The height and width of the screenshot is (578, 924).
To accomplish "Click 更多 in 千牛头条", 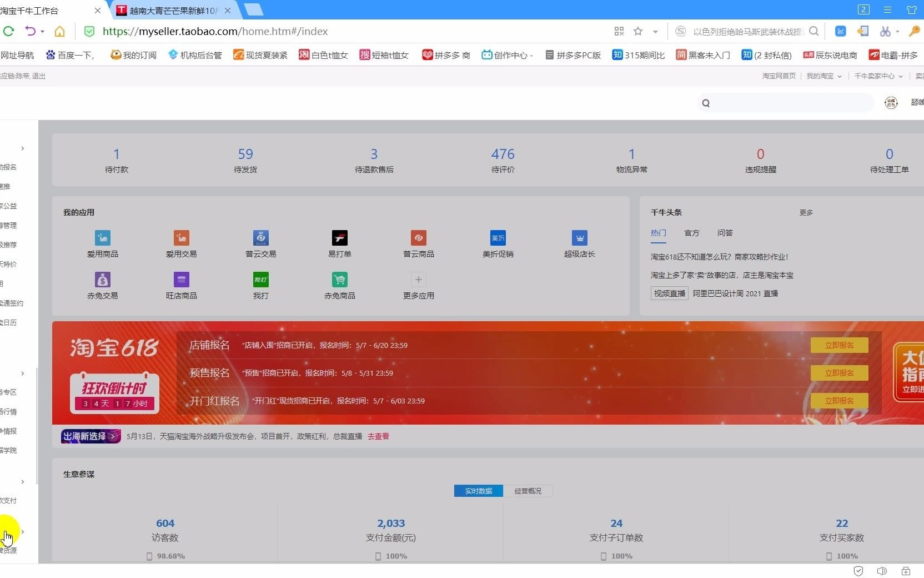I will click(x=806, y=212).
